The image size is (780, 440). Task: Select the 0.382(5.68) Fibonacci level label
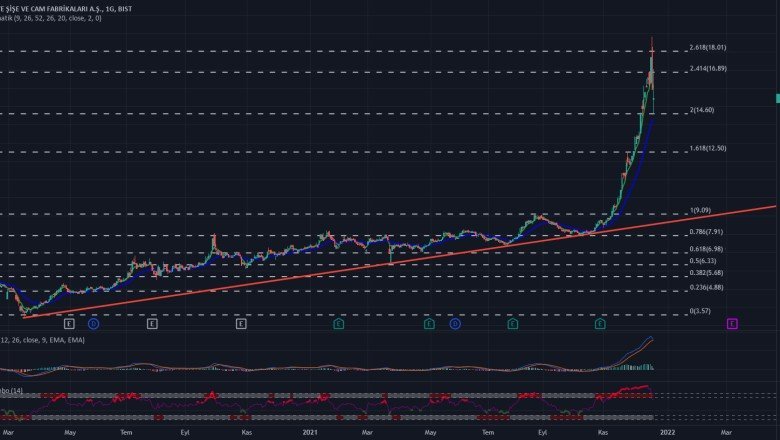tap(706, 273)
